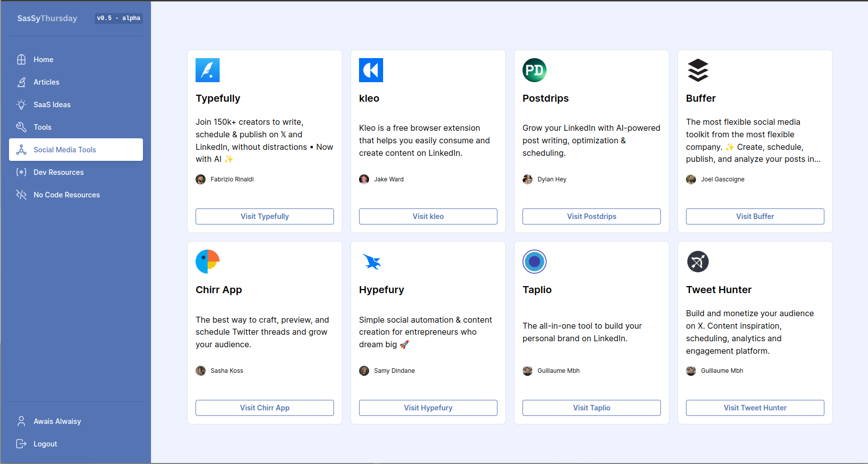The image size is (868, 464).
Task: Click author name Sasha Koss
Action: (x=227, y=371)
